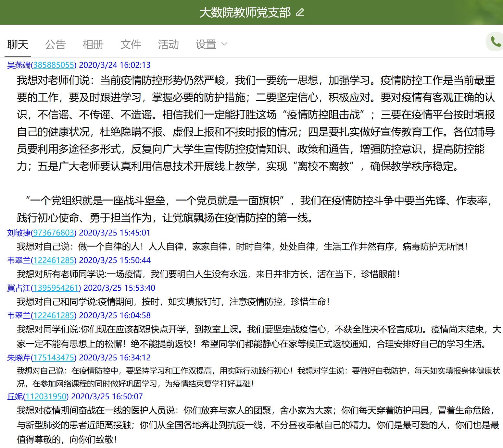503x448 pixels.
Task: Click timestamp 2020/3/25 15:45:01
Action: click(115, 233)
